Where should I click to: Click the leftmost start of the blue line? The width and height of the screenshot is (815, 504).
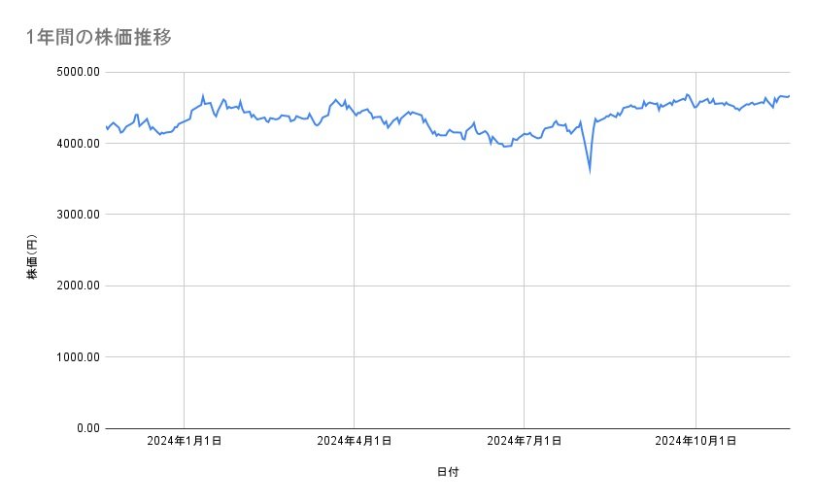(106, 127)
